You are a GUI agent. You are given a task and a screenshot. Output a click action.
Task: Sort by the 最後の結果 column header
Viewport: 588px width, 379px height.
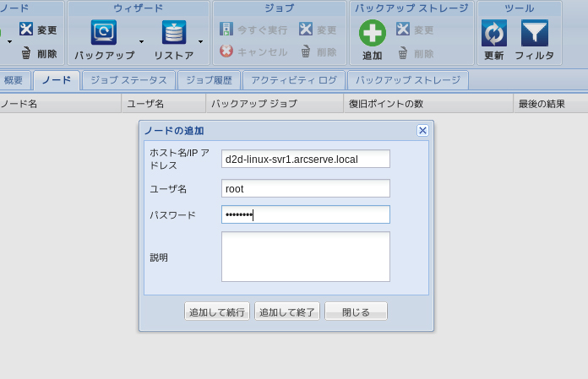pyautogui.click(x=551, y=104)
